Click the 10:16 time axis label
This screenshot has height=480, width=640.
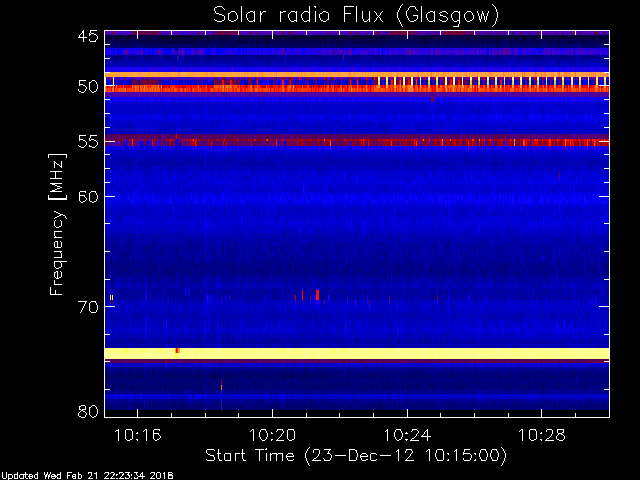click(x=138, y=435)
